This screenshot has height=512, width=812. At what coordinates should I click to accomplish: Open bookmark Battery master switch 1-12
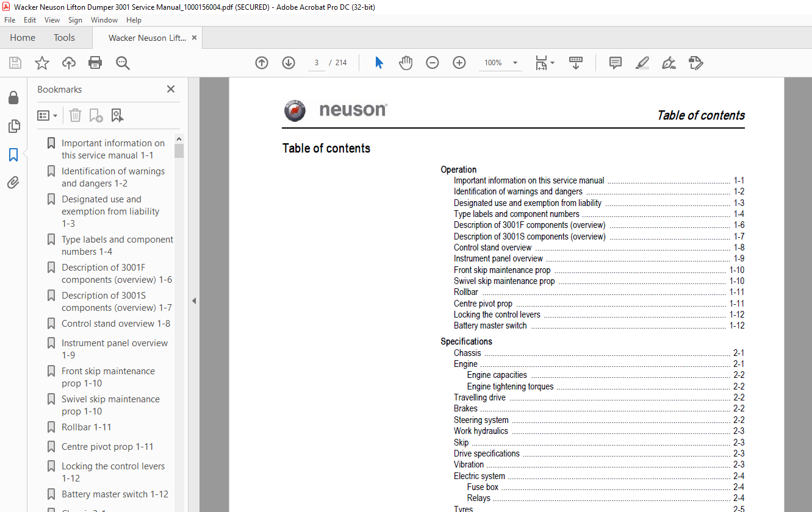115,494
